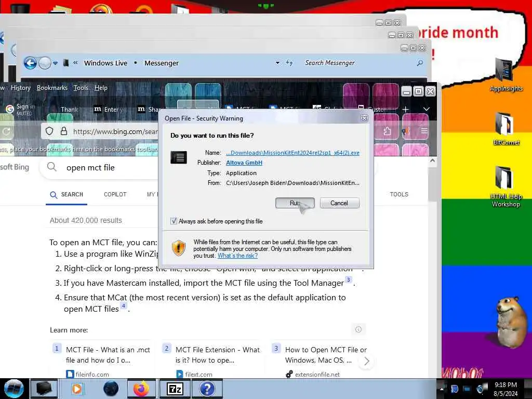Open recent pages dropdown in Messenger window

click(x=55, y=63)
